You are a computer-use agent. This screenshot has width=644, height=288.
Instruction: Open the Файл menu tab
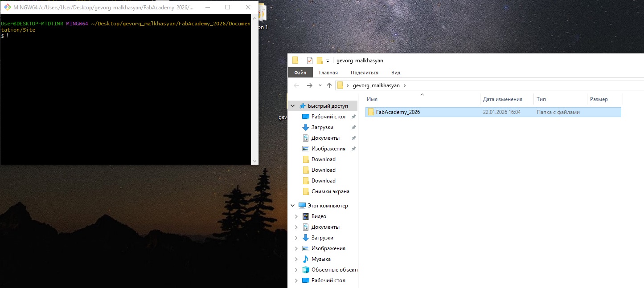(300, 73)
